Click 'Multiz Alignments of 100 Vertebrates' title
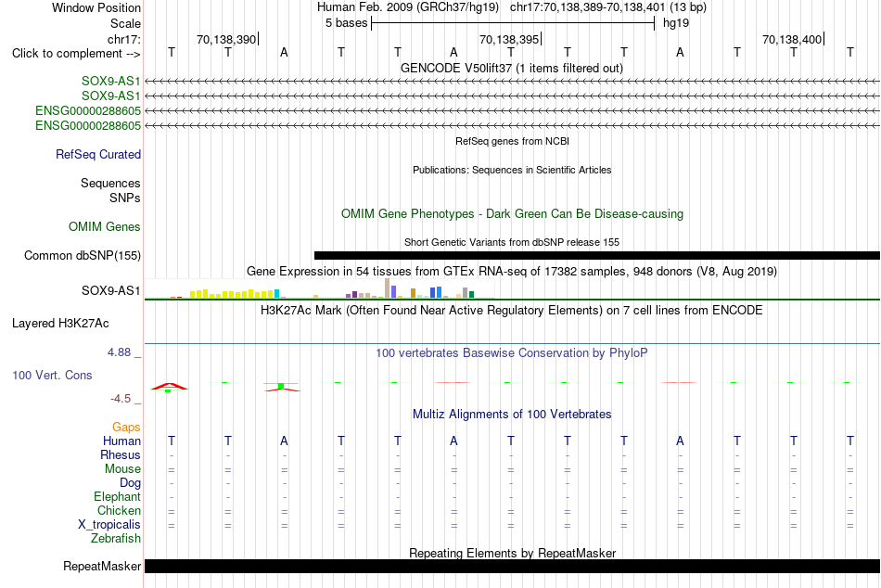Screen dimensions: 881x588 pyautogui.click(x=512, y=415)
